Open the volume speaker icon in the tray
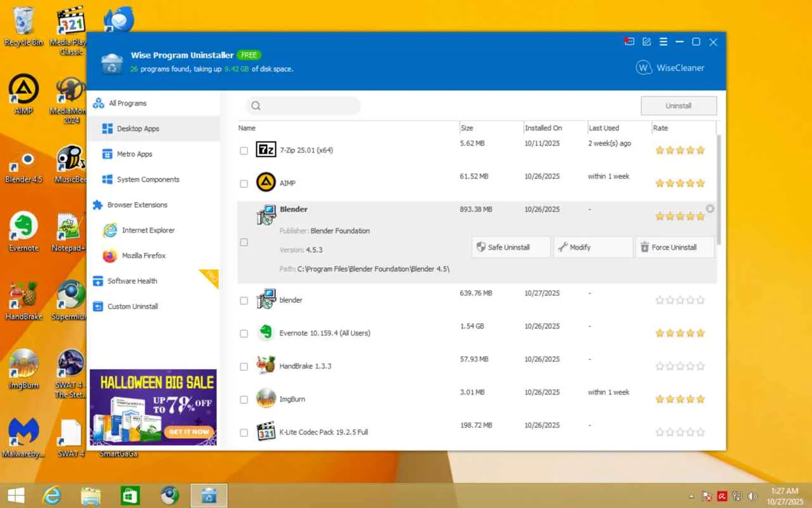The image size is (812, 508). (x=752, y=495)
